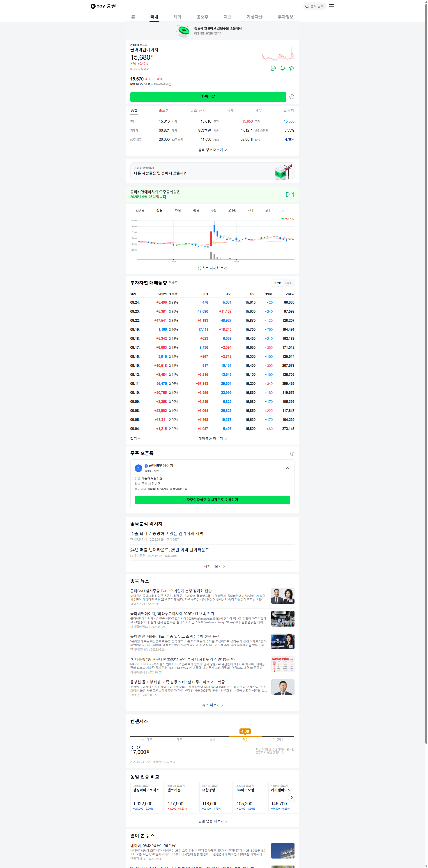Switch chart to 10년 range
428x868 pixels.
coord(285,211)
